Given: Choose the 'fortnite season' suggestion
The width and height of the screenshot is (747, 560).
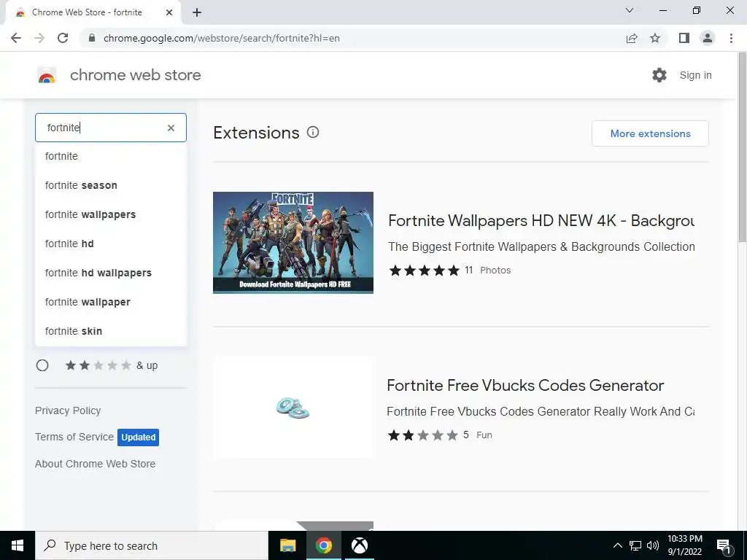Looking at the screenshot, I should coord(111,185).
